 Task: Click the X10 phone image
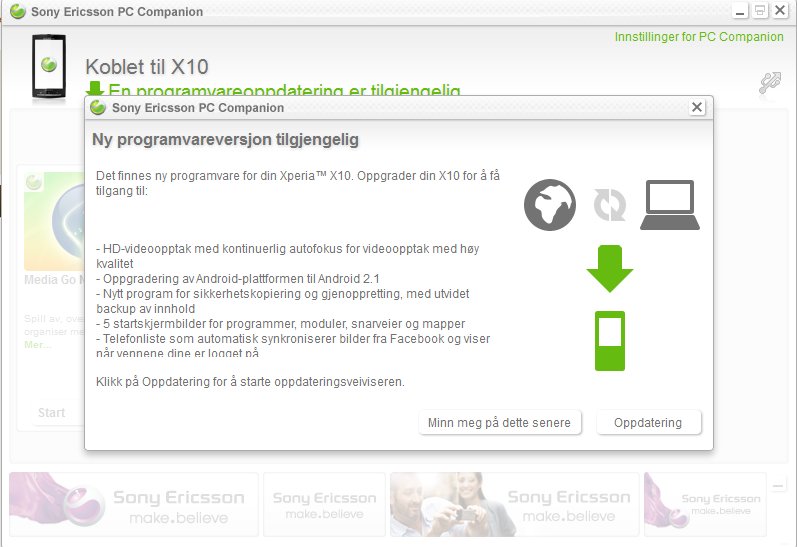[x=49, y=66]
